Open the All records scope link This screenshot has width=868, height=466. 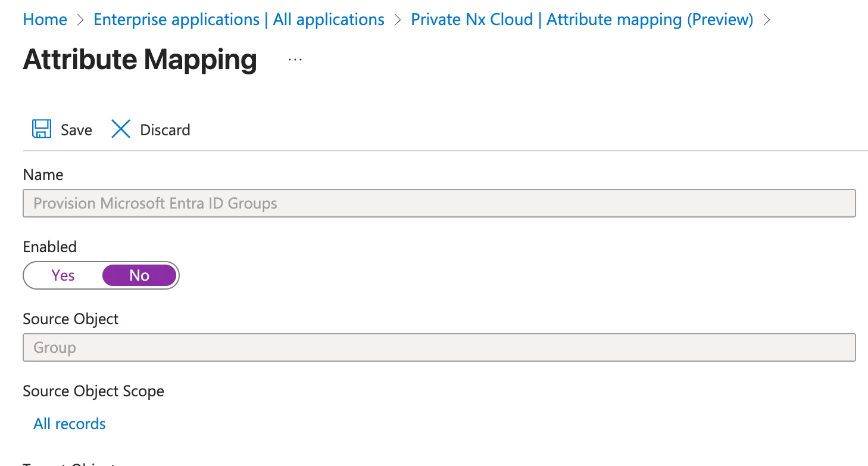pos(70,424)
